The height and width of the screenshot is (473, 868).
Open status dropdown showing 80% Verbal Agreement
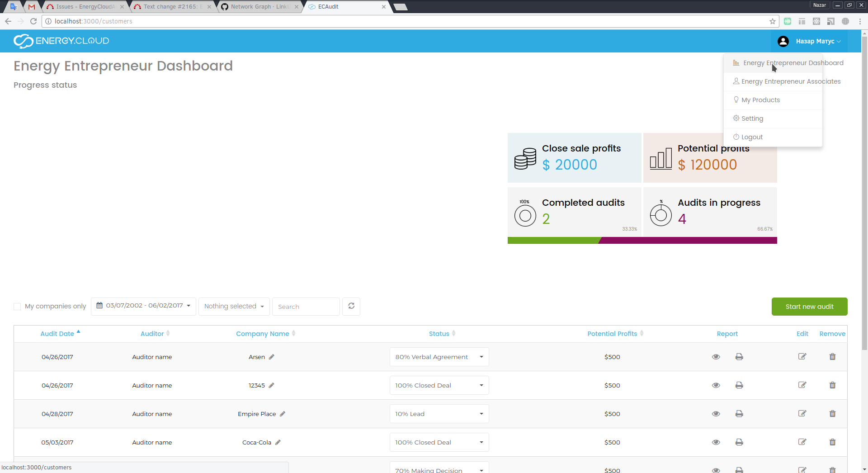coord(439,357)
